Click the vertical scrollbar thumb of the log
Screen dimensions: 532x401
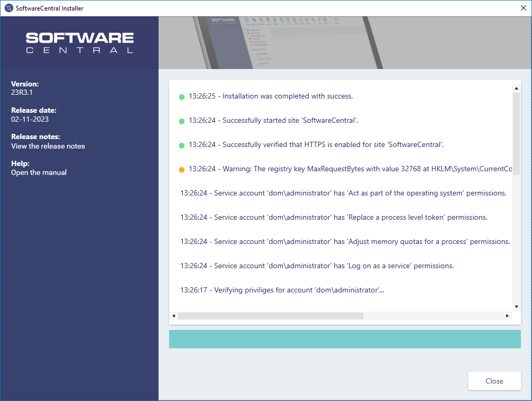point(516,133)
